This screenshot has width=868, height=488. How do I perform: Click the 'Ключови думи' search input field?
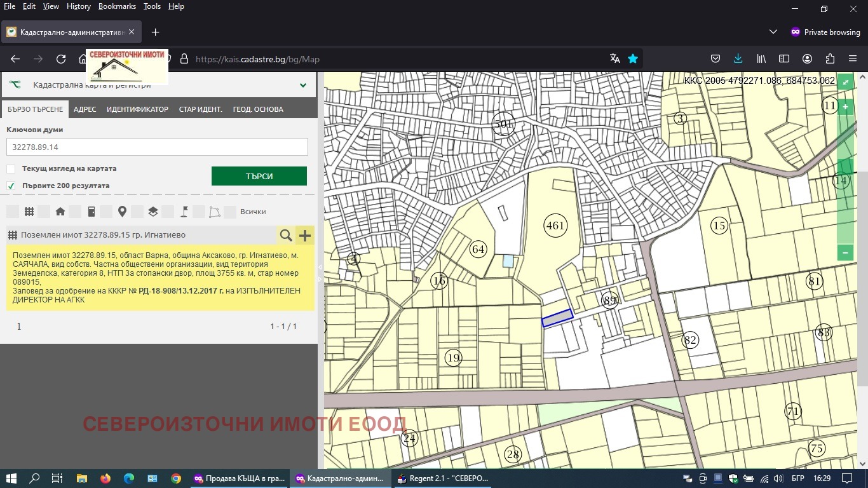coord(157,147)
